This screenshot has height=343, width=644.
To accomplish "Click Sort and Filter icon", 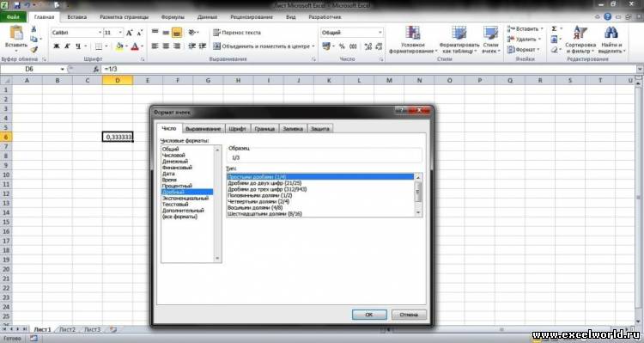I will click(x=580, y=33).
